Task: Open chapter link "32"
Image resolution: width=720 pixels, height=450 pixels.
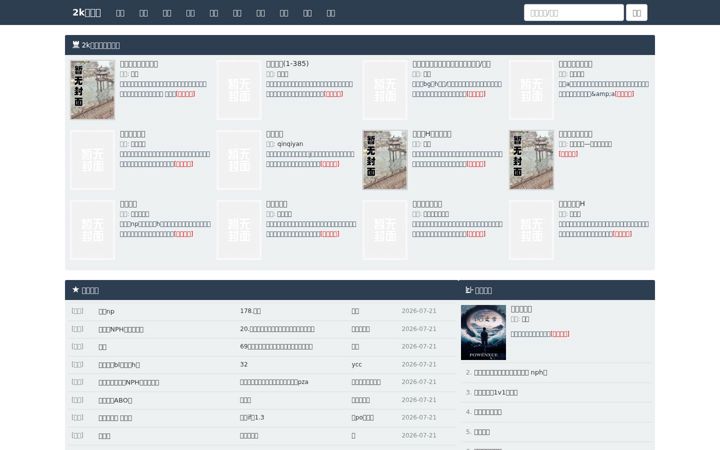Action: click(244, 364)
